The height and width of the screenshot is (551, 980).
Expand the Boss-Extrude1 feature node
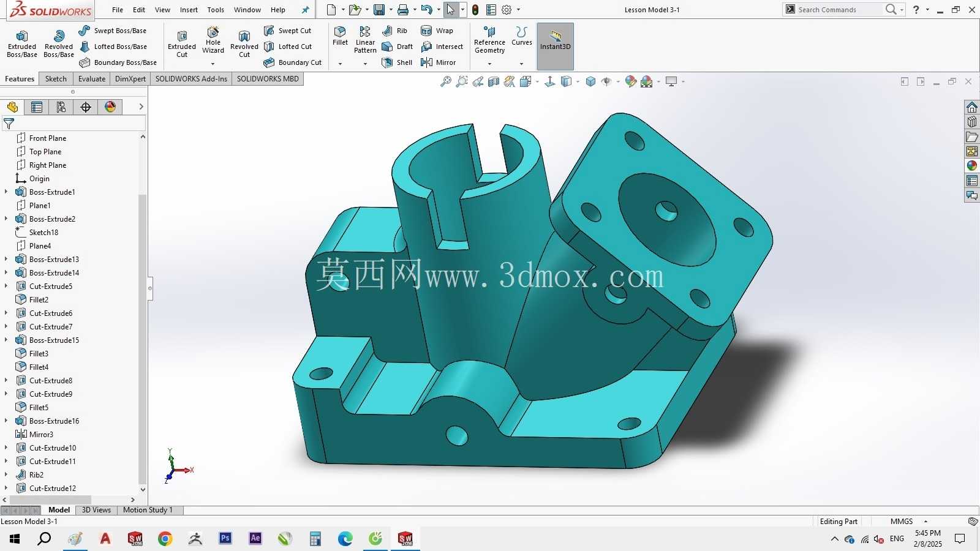pyautogui.click(x=7, y=192)
